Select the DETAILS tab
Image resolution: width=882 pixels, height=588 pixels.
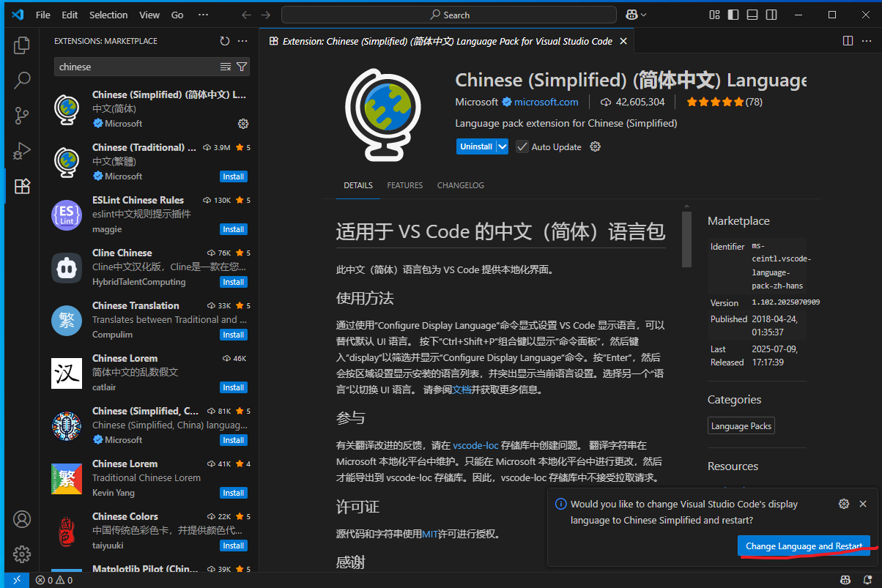(358, 185)
